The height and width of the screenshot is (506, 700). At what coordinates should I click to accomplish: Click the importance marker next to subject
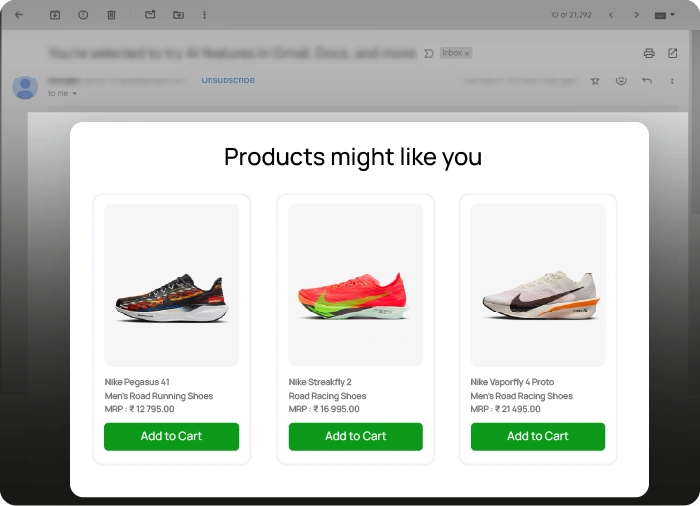tap(429, 54)
